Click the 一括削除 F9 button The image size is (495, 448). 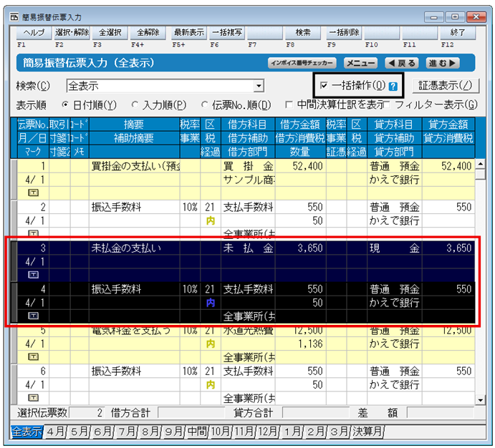[344, 32]
